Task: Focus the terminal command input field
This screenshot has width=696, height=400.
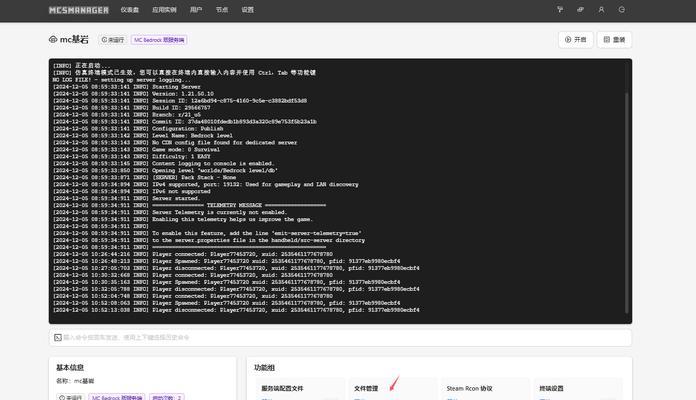Action: [x=340, y=337]
